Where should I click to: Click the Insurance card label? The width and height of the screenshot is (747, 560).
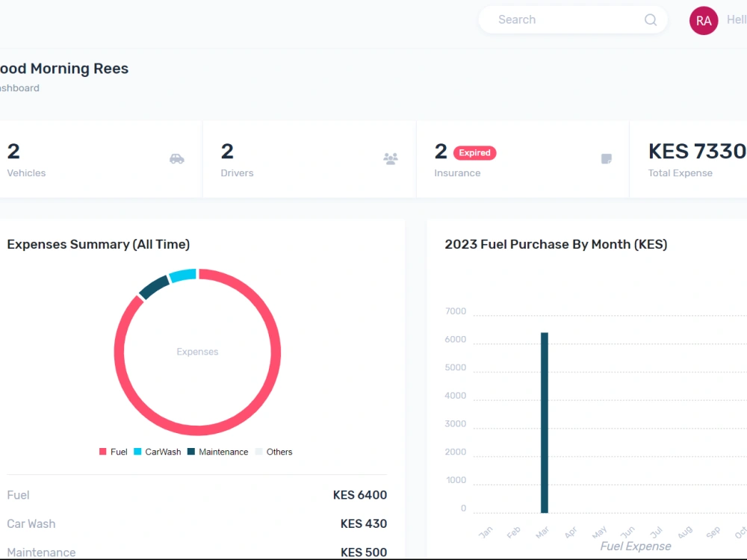pyautogui.click(x=457, y=173)
